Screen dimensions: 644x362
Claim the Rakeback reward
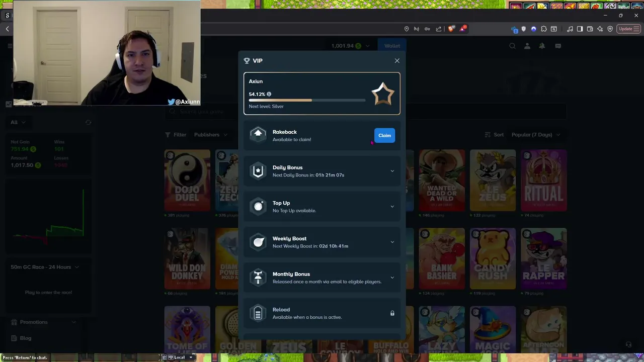pos(384,135)
